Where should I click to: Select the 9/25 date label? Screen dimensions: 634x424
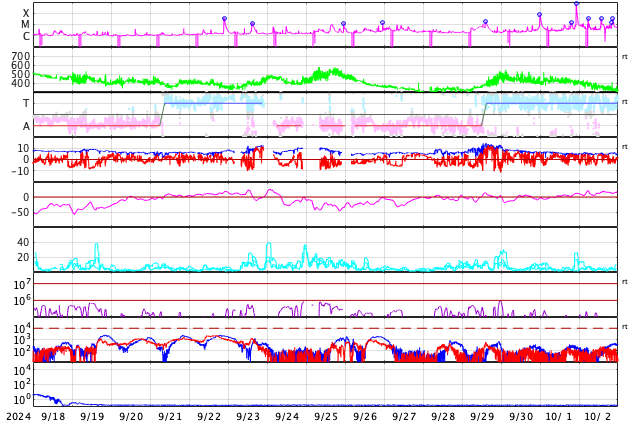[326, 417]
